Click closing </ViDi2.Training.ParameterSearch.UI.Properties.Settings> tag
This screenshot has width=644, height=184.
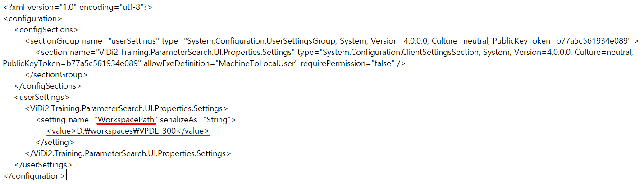128,153
